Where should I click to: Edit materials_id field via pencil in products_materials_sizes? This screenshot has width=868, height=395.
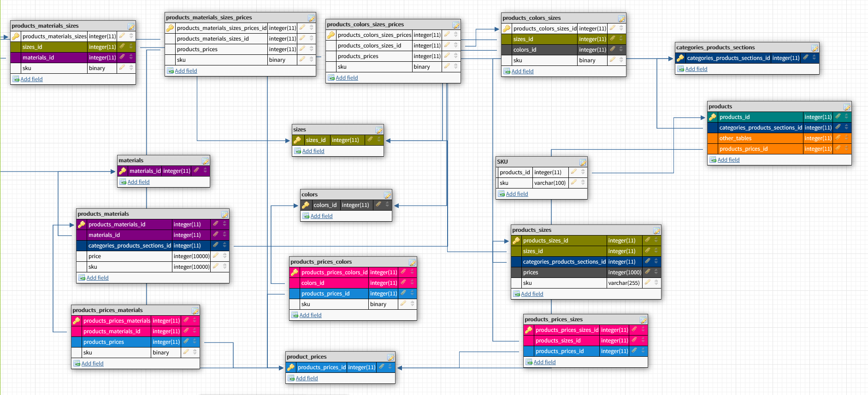[122, 57]
